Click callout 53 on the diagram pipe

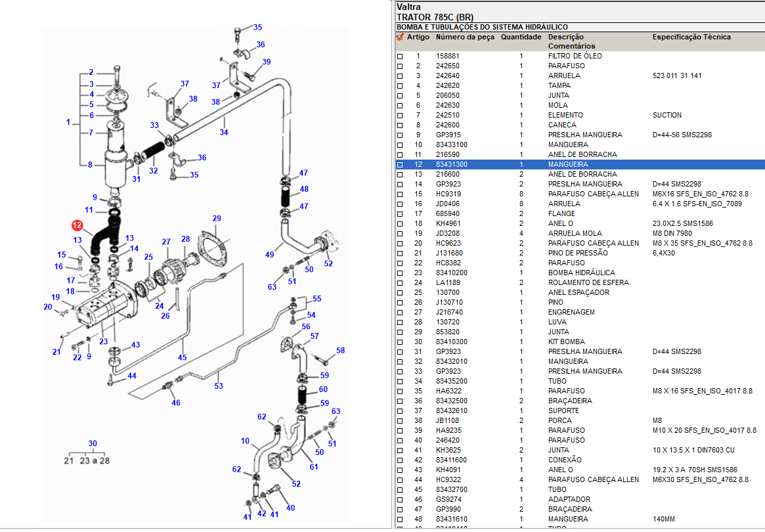click(218, 386)
